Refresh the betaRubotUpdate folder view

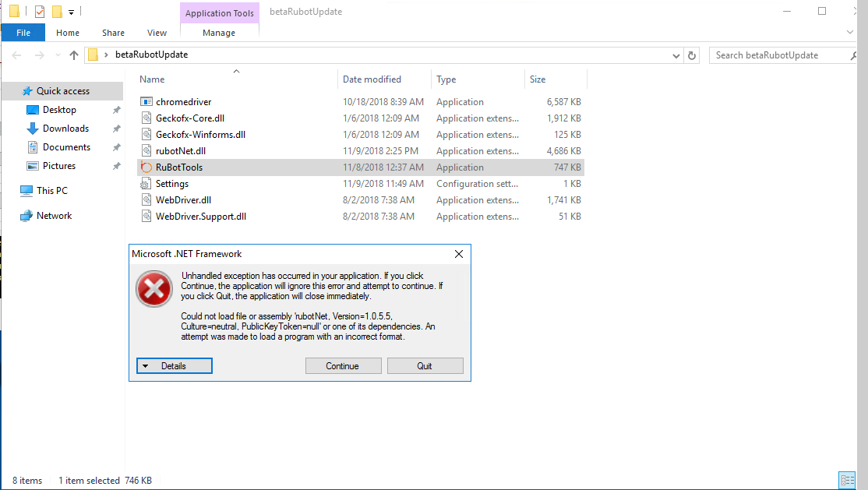pos(692,55)
